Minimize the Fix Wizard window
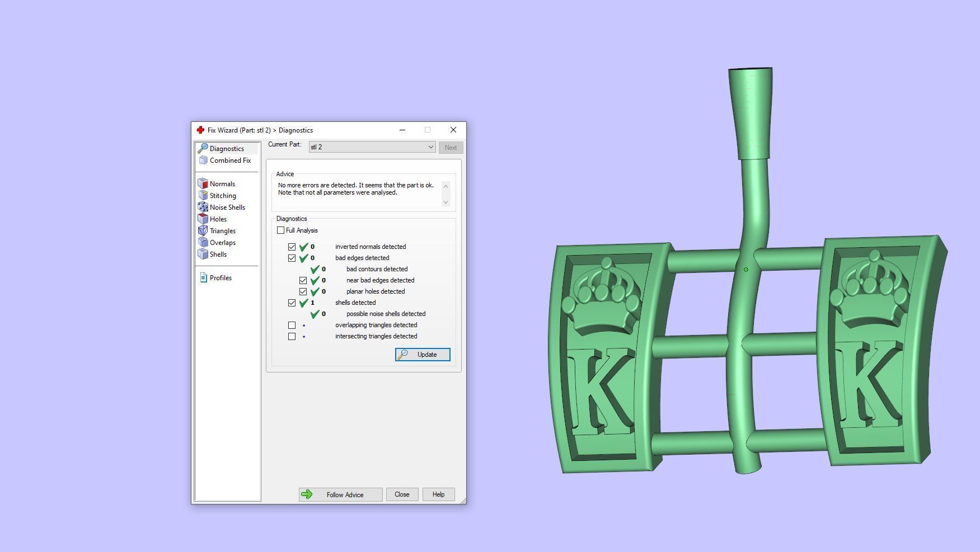Screen dimensions: 980x552 (402, 130)
